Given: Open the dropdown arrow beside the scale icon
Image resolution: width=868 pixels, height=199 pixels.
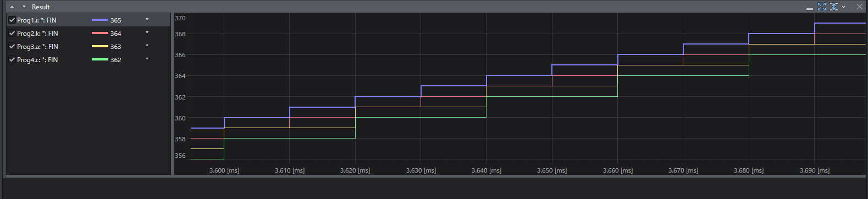Looking at the screenshot, I should (843, 7).
